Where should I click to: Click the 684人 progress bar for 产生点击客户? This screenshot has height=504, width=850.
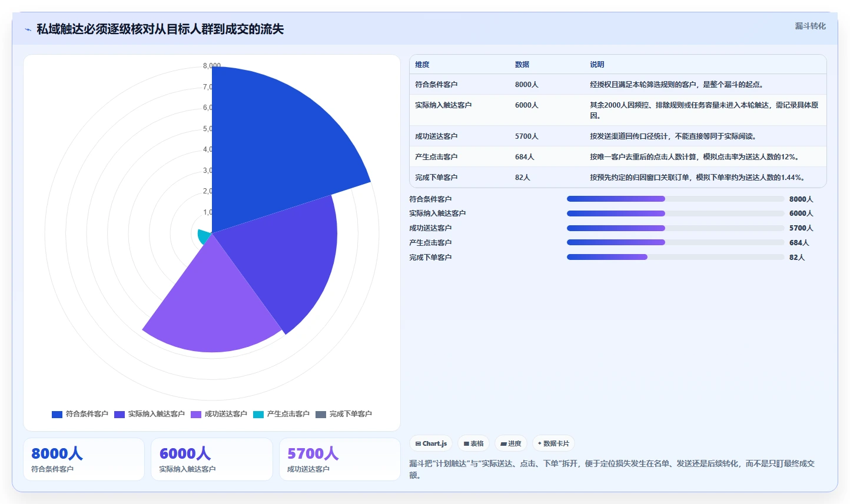(675, 242)
